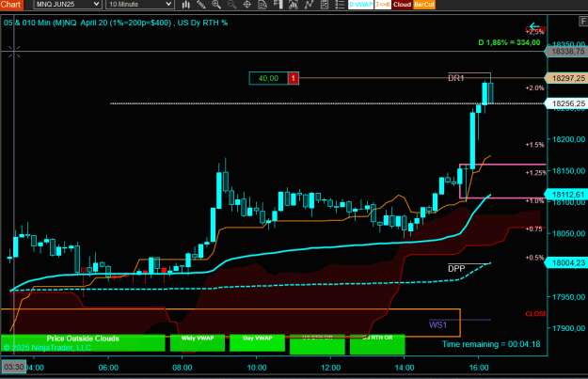Expand the 10 Minute interval dropdown
This screenshot has height=379, width=588.
tap(140, 4)
